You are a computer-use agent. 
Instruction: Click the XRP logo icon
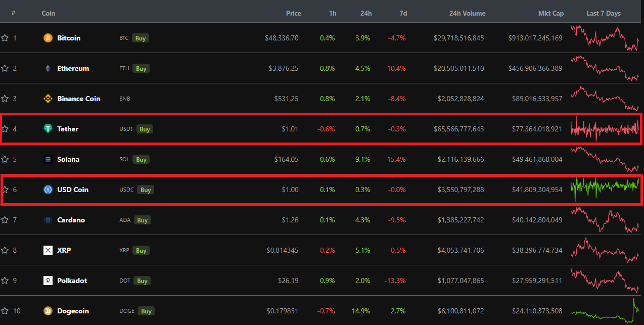(48, 250)
